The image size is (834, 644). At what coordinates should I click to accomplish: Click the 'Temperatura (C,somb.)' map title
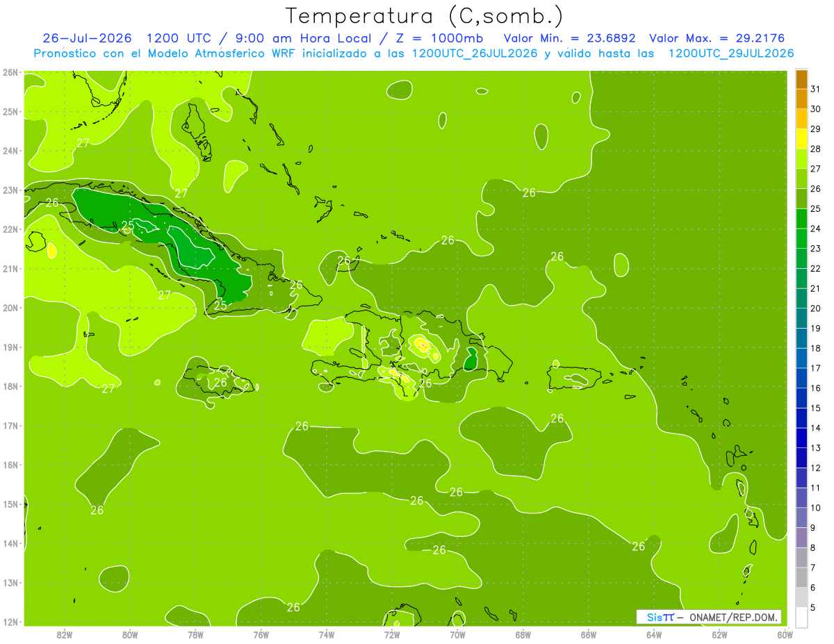(x=425, y=17)
